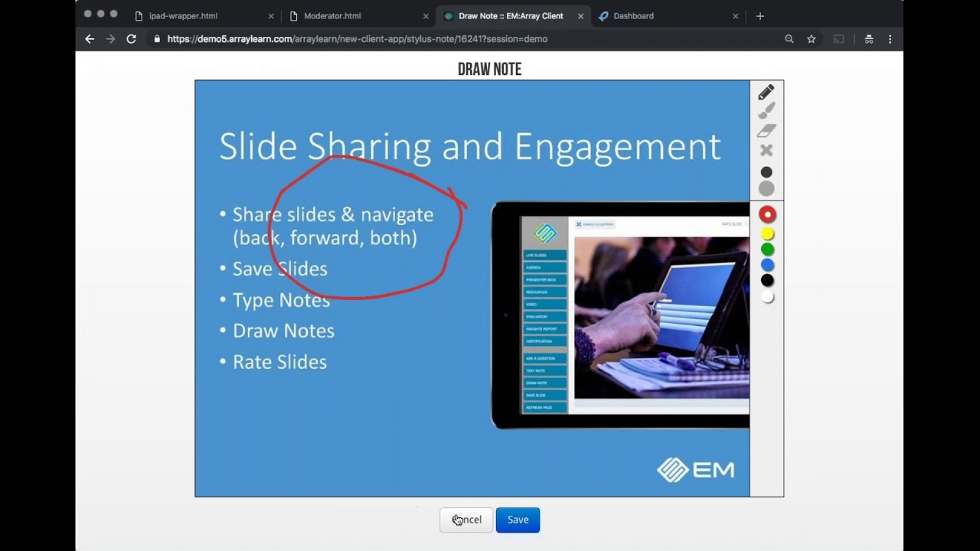Close the Draw Note tab
The image size is (980, 551).
(x=581, y=16)
